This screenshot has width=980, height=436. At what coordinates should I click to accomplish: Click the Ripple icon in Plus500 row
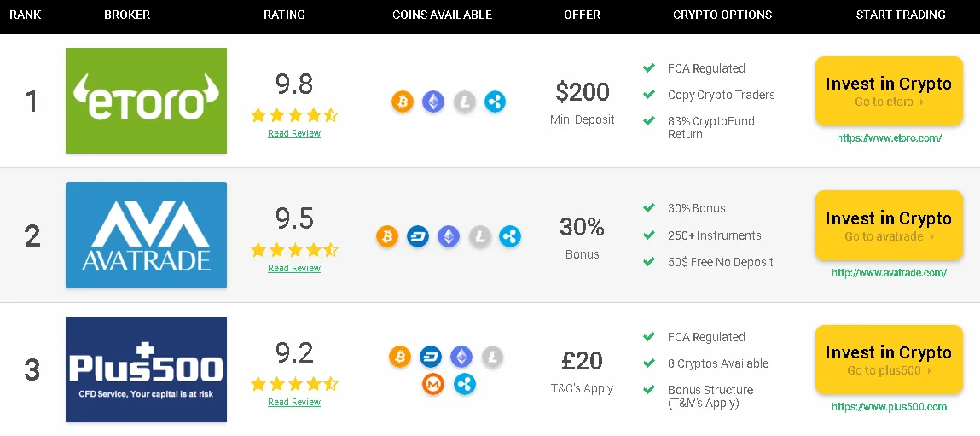464,383
